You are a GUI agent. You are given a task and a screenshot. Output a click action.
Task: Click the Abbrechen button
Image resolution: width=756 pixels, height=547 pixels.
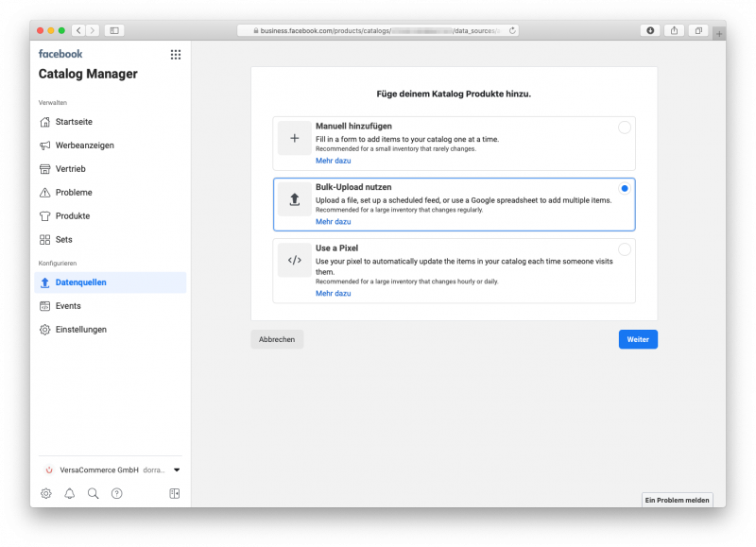[x=277, y=339]
